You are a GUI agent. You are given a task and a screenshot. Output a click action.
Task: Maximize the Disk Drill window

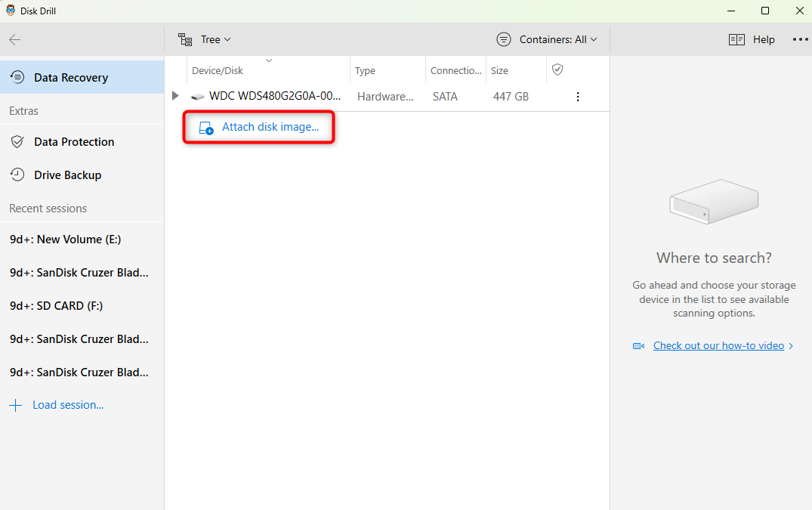765,11
